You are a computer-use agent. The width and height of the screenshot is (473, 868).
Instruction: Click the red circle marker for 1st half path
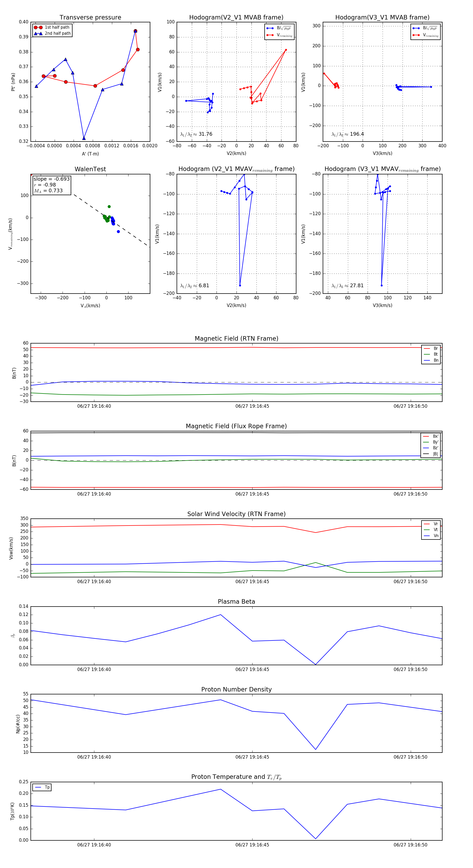38,27
